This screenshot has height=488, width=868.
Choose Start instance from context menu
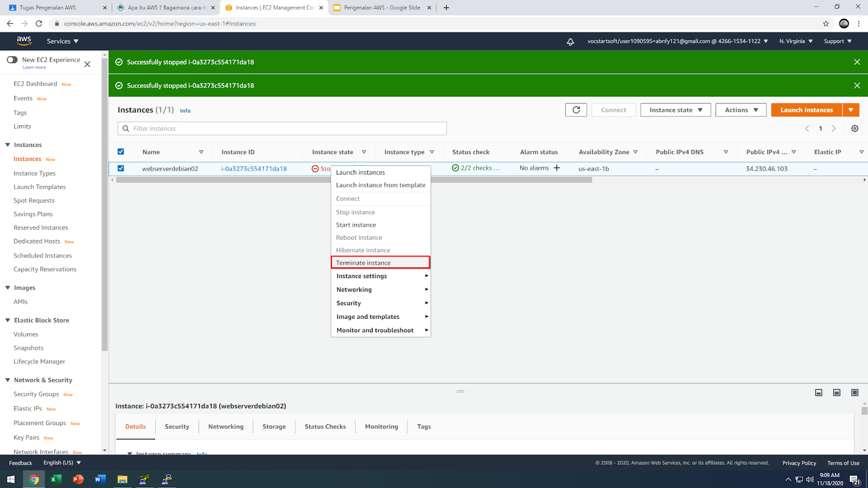(380, 225)
